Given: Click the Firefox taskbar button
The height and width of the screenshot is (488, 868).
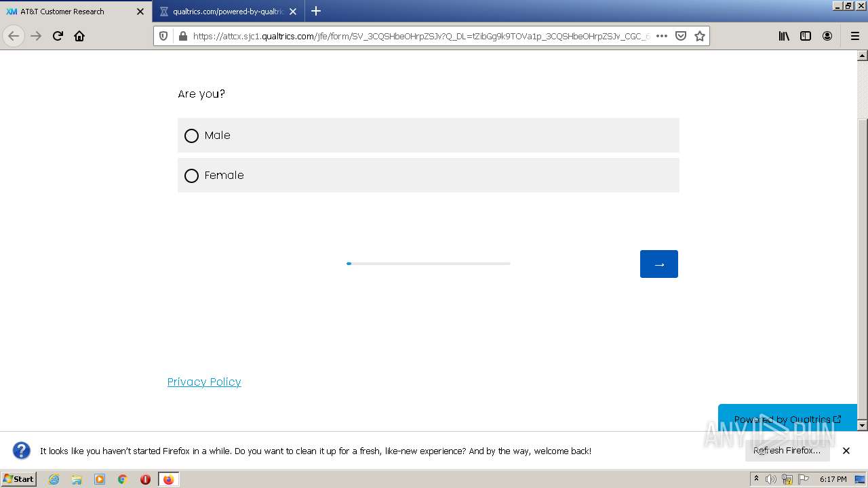Looking at the screenshot, I should pos(168,479).
